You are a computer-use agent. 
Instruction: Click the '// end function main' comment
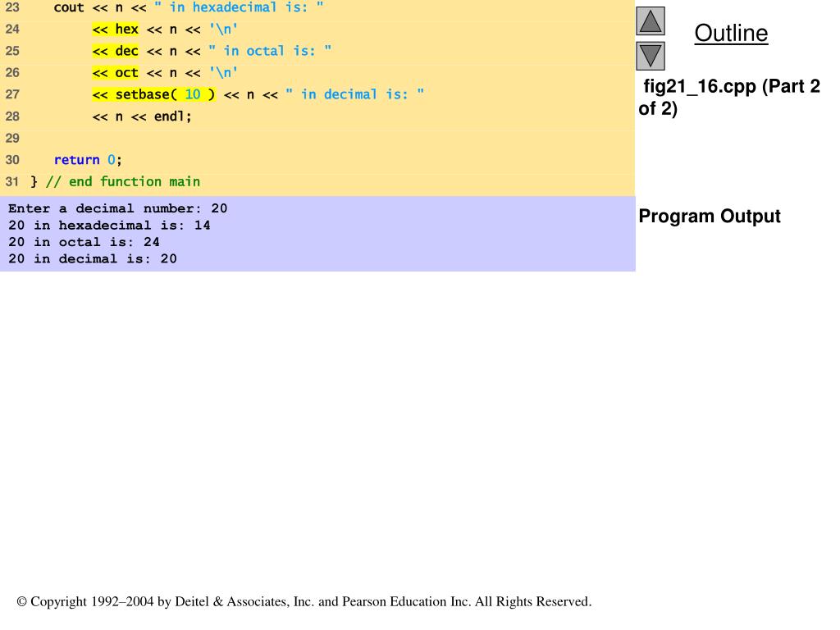(x=123, y=181)
